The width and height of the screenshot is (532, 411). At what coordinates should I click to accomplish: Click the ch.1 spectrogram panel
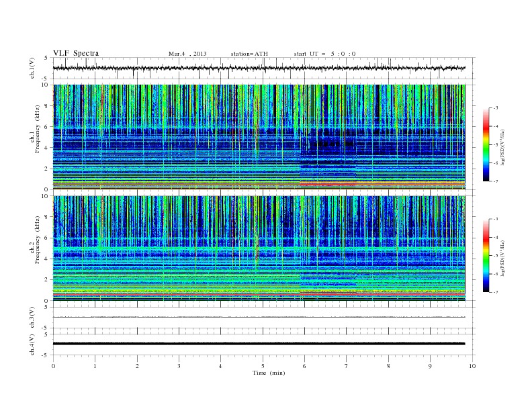pos(259,137)
